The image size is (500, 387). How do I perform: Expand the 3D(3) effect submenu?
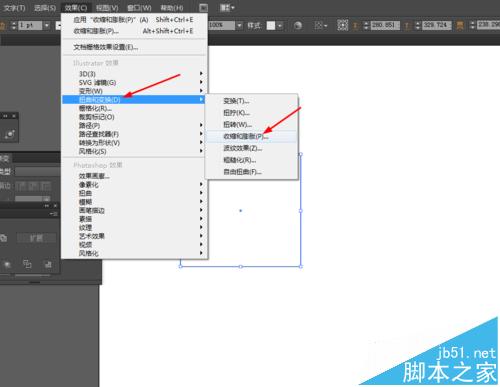[x=134, y=74]
